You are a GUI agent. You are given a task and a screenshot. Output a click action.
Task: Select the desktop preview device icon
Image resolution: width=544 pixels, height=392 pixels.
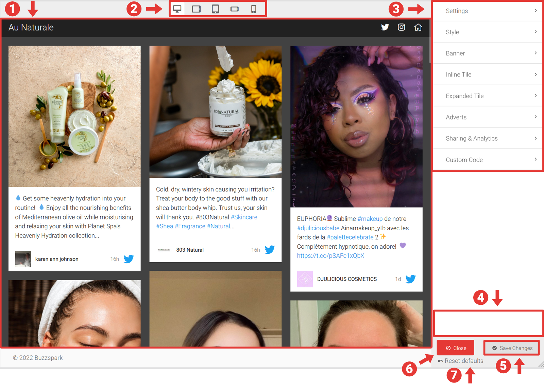click(177, 9)
